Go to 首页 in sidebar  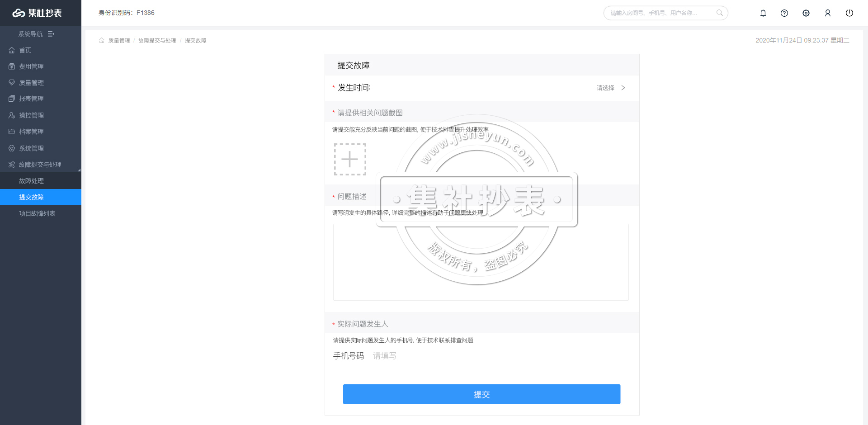click(25, 50)
